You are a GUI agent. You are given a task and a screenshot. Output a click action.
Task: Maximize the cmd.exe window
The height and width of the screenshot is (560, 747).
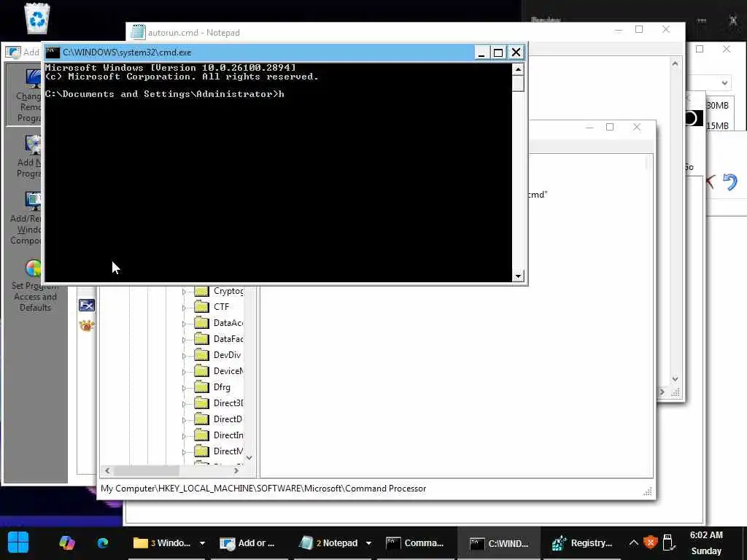click(x=498, y=52)
